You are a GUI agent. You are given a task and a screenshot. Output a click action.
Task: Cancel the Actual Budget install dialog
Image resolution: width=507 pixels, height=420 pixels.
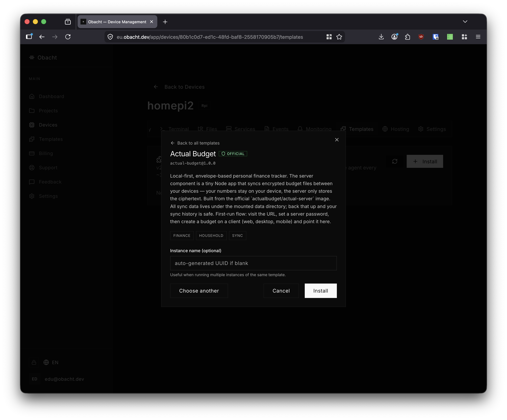[281, 291]
